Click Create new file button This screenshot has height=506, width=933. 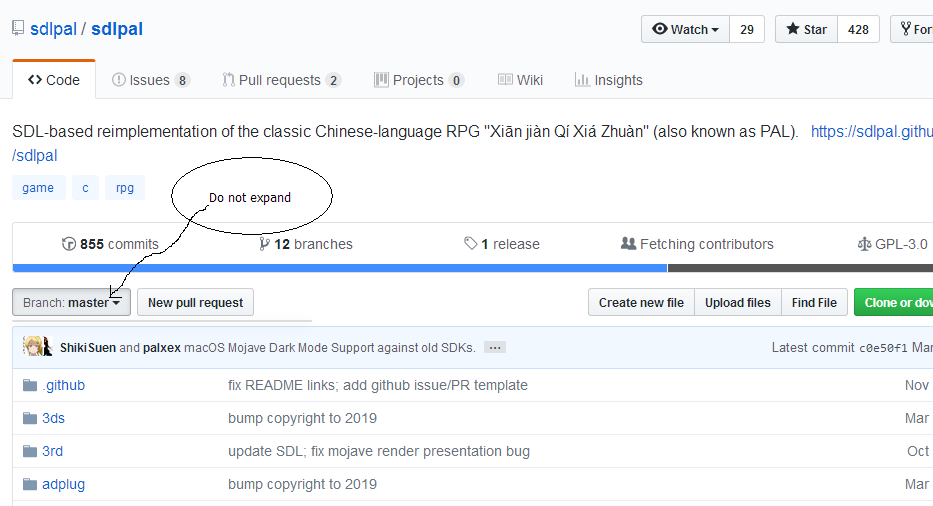pos(641,302)
